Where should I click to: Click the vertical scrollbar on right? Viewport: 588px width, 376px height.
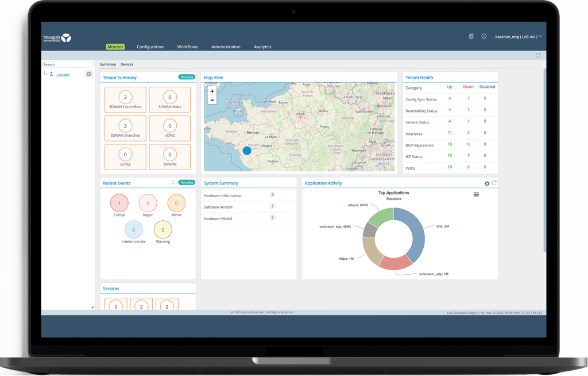tap(544, 160)
